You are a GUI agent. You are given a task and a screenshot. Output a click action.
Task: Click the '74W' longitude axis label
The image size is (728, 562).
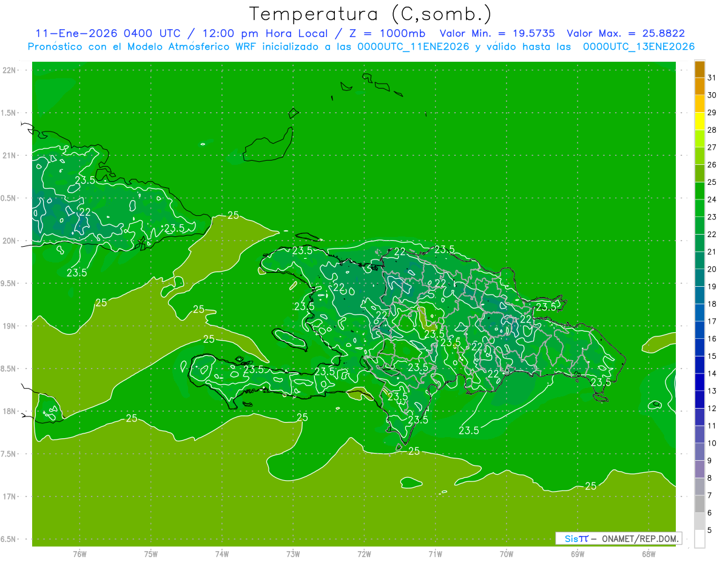coord(222,554)
